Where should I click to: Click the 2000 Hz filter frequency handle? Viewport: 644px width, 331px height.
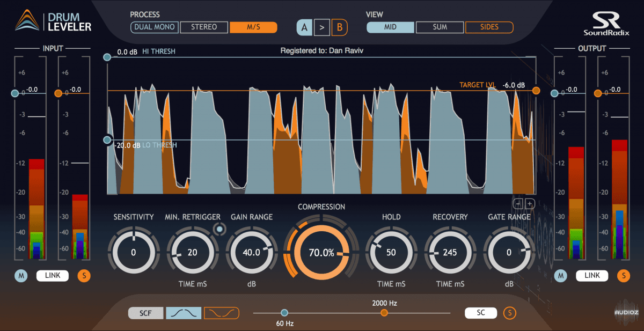(384, 313)
